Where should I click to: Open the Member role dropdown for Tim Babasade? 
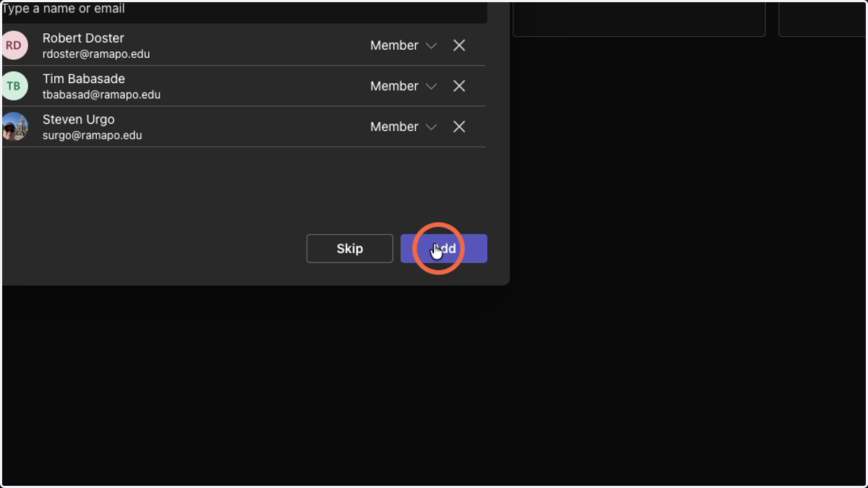[x=403, y=86]
